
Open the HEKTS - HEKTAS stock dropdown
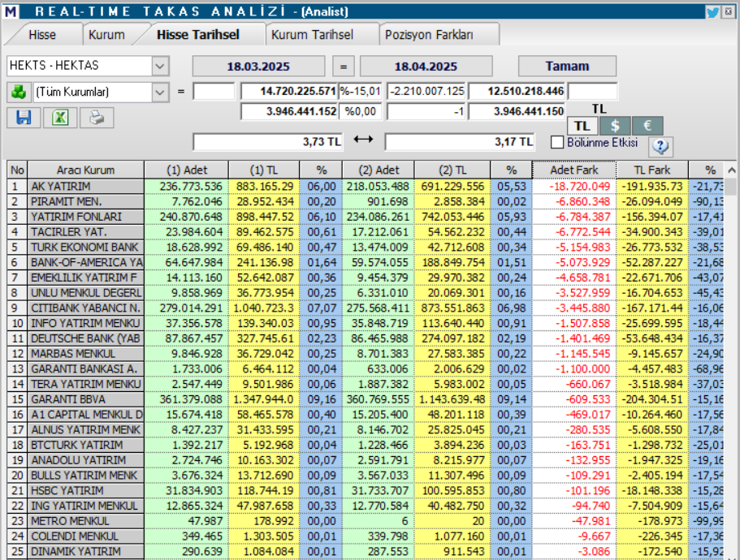coord(160,66)
